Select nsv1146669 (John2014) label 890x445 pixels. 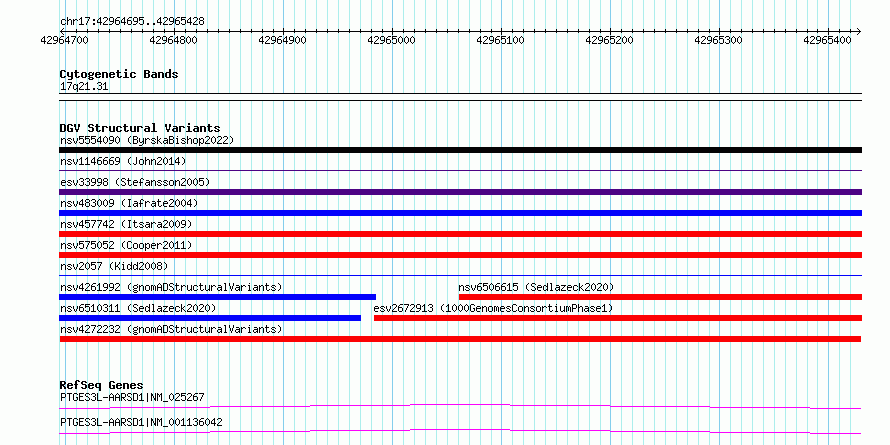pyautogui.click(x=123, y=161)
